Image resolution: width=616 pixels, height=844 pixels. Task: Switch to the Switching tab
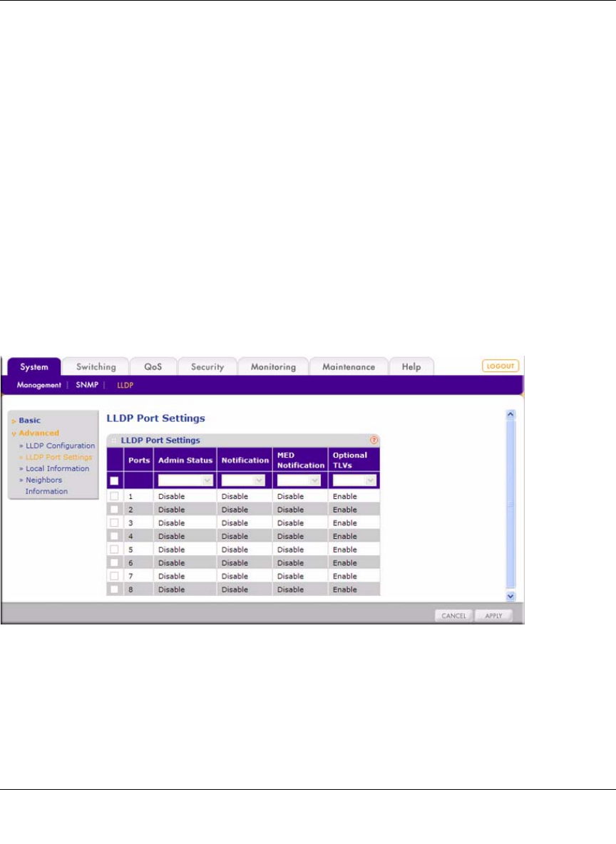(x=96, y=366)
